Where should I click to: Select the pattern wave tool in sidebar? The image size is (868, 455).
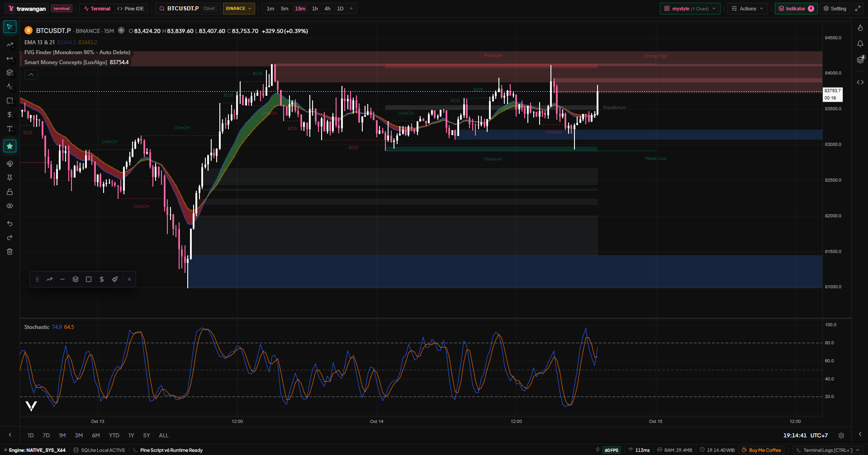pos(9,87)
